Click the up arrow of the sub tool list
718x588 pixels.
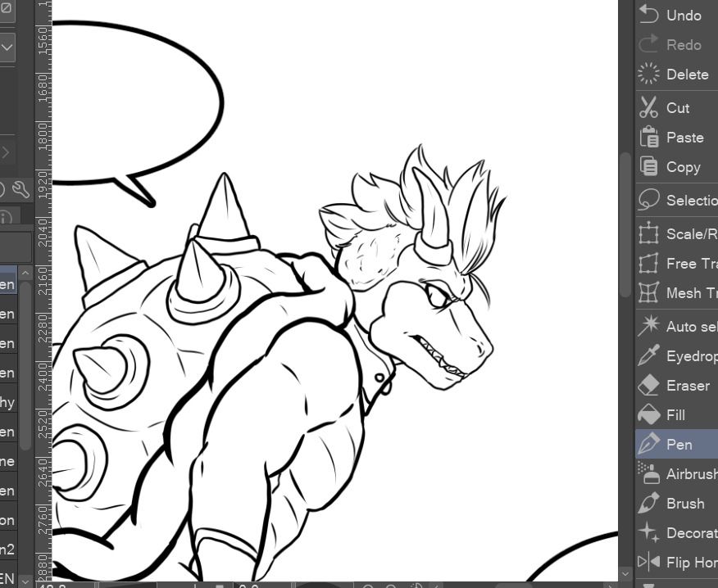pos(25,274)
